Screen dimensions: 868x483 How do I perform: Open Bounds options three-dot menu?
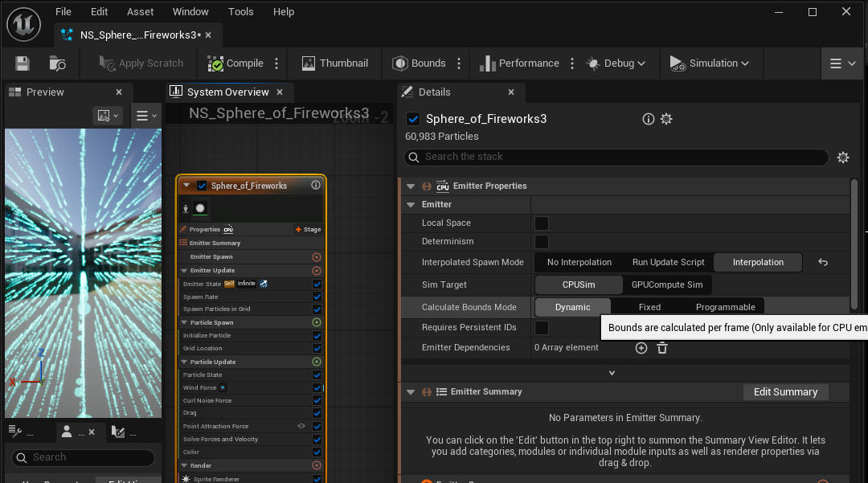click(x=459, y=63)
